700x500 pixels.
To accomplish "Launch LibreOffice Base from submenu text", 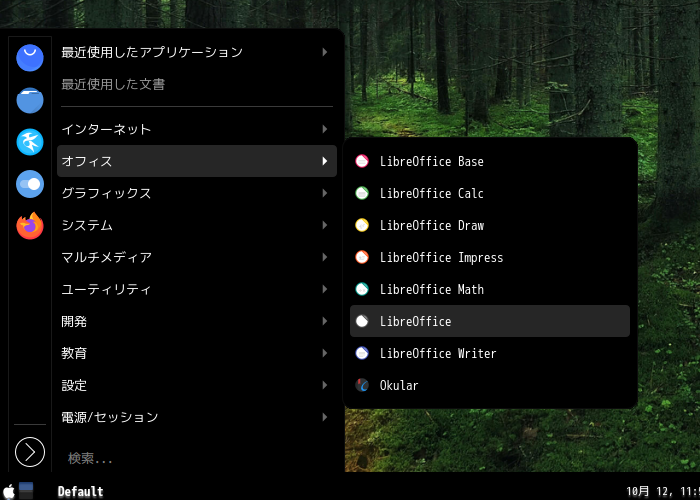I will point(432,161).
